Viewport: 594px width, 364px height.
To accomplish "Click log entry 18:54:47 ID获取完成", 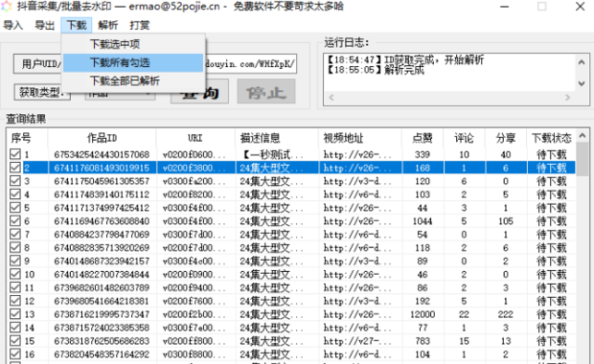I will tap(405, 59).
